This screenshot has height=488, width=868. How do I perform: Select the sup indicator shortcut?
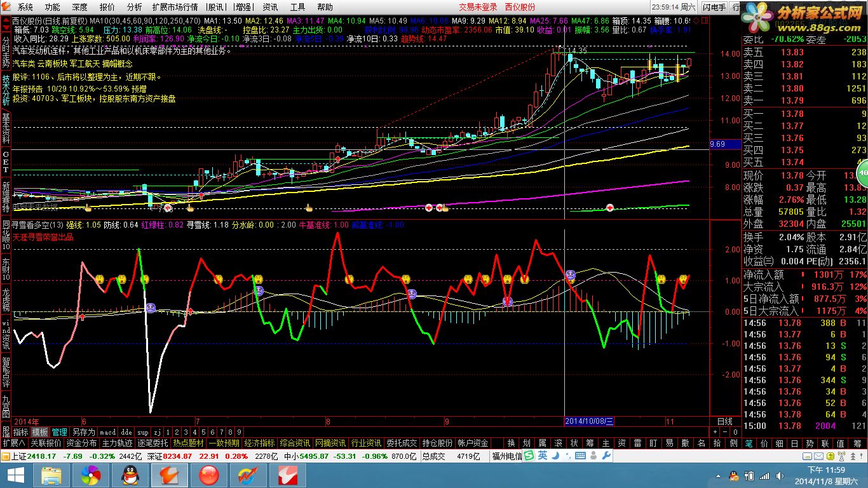143,432
